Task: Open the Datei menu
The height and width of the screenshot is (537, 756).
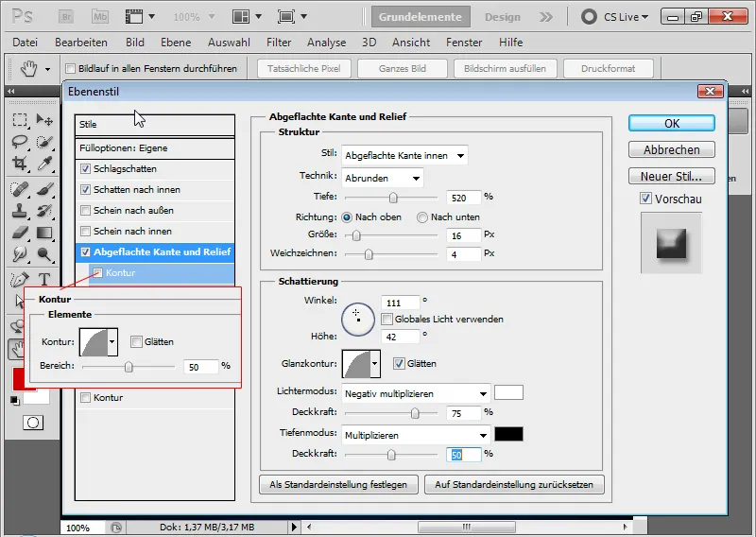Action: [26, 43]
